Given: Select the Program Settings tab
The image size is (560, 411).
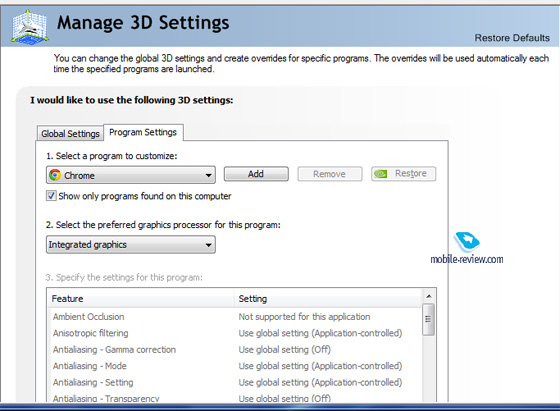Looking at the screenshot, I should (143, 132).
